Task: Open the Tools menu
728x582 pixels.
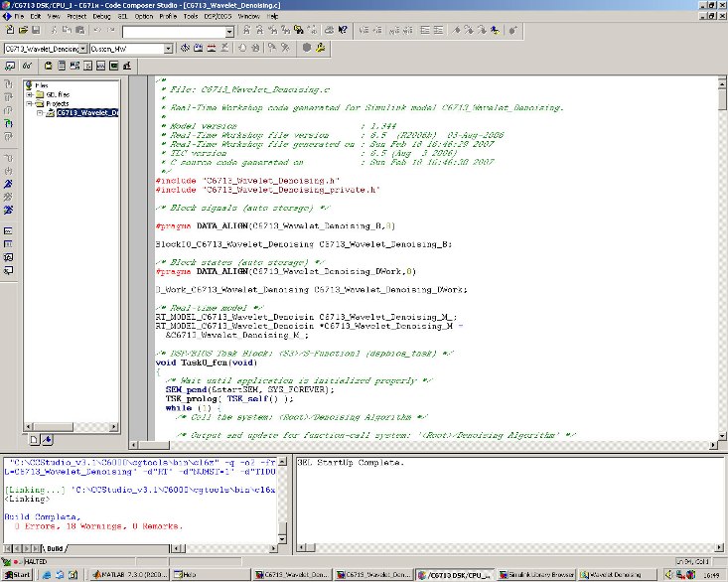Action: pyautogui.click(x=191, y=16)
